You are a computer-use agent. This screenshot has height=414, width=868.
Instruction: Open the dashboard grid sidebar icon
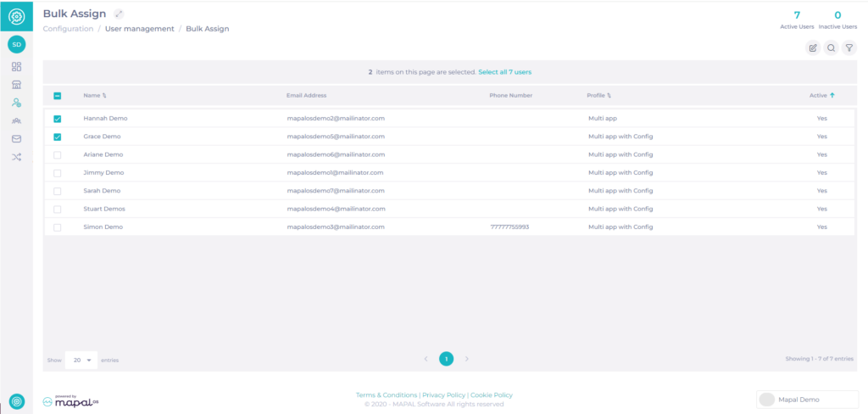[x=17, y=67]
